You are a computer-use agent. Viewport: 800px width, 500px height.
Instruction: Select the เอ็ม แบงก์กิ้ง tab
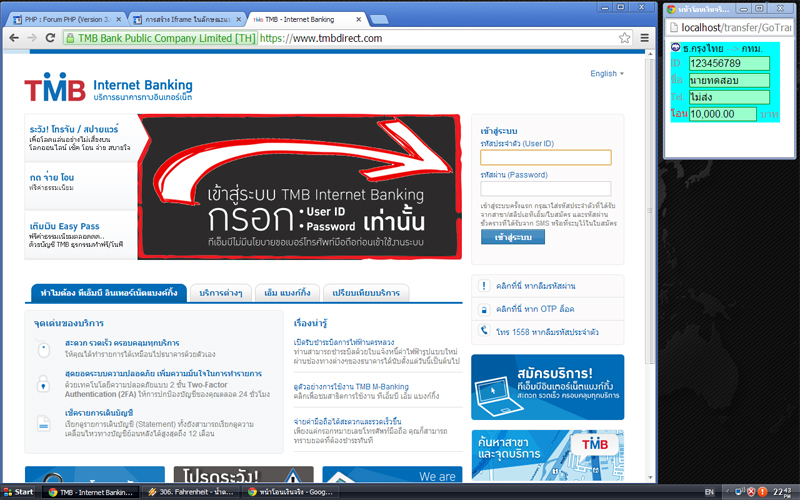[x=287, y=293]
